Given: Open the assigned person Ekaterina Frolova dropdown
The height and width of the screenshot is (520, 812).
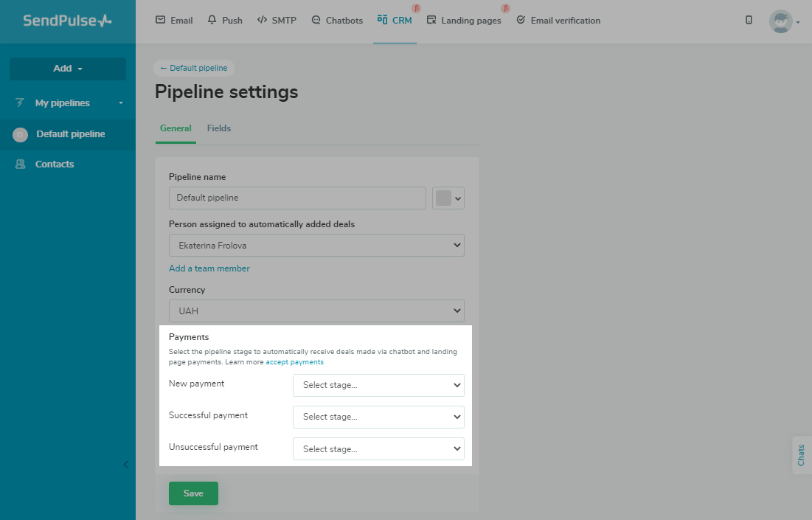Looking at the screenshot, I should pos(316,246).
